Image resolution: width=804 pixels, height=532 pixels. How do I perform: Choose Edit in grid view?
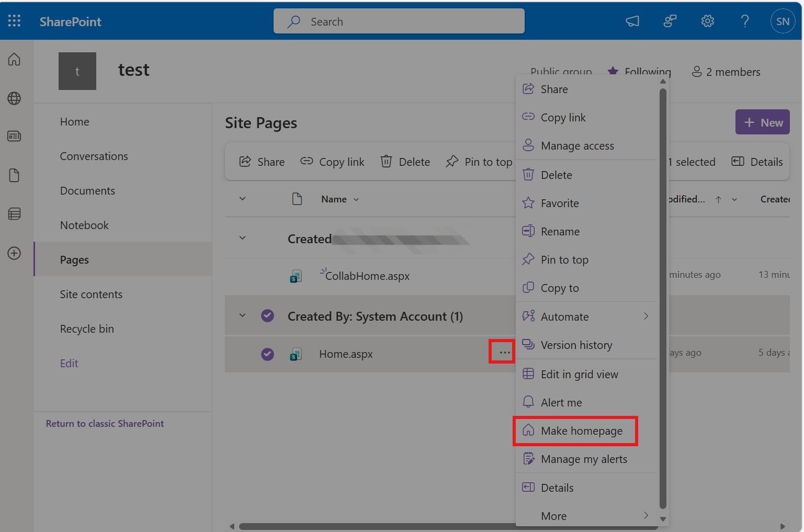coord(586,375)
